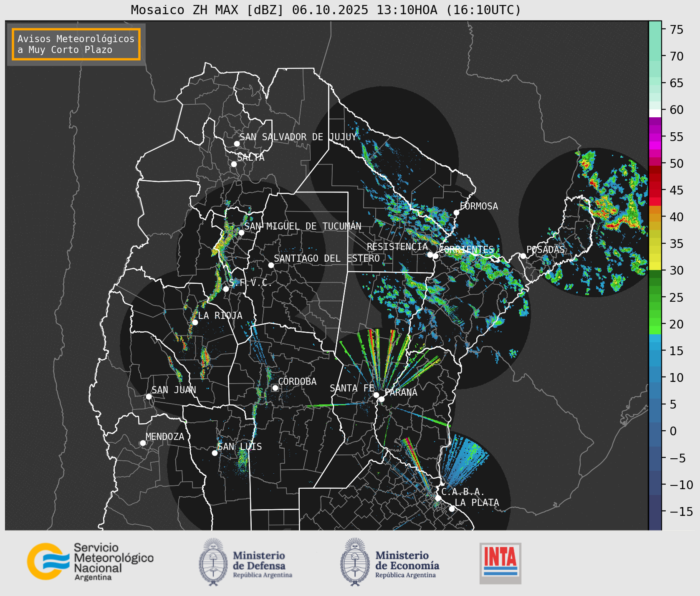Select the S.F.V.C. city marker

[226, 289]
